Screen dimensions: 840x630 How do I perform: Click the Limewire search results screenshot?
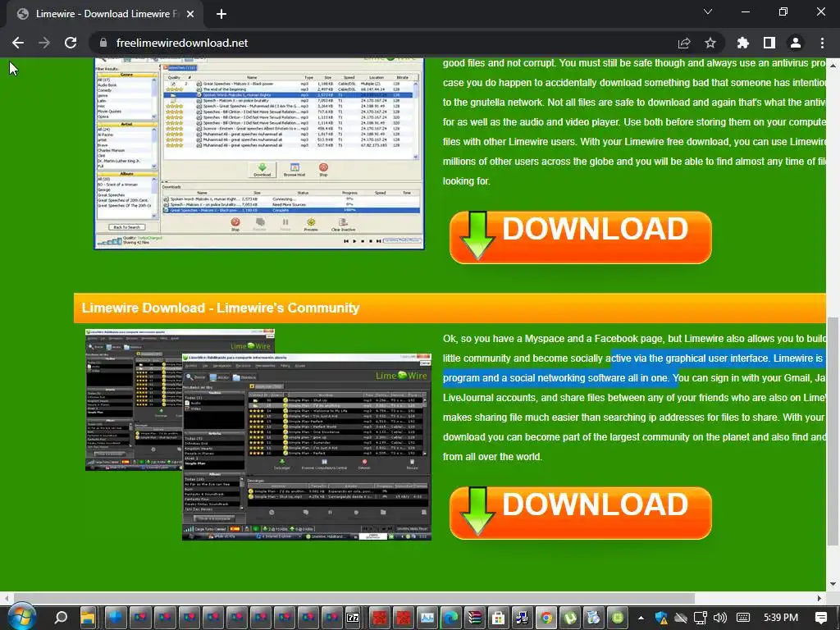(259, 153)
